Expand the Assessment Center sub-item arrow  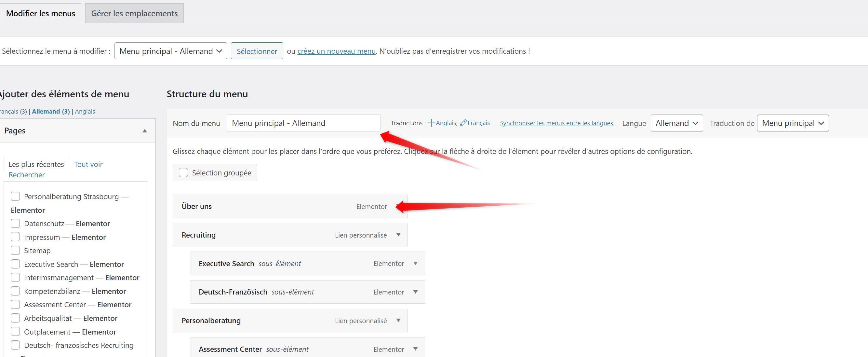click(416, 349)
